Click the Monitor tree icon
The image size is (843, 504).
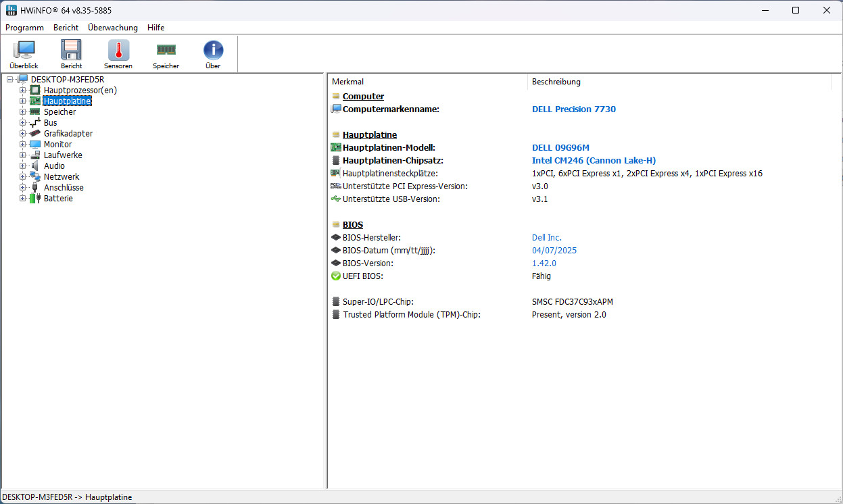click(35, 145)
